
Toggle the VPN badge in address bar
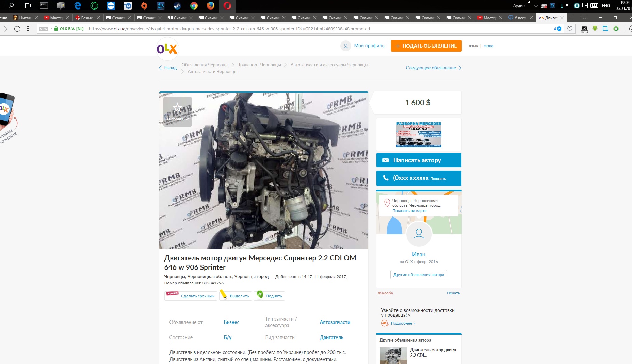(44, 29)
